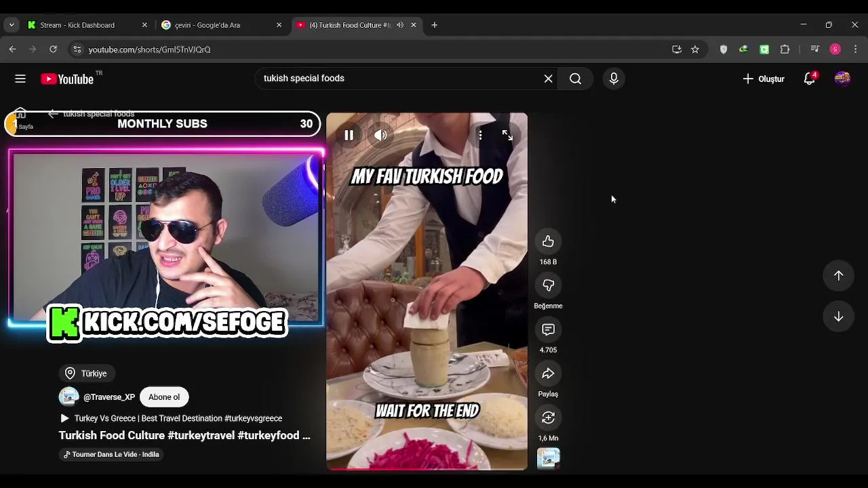Open the Extensions puzzle menu
The image size is (868, 488).
(785, 49)
